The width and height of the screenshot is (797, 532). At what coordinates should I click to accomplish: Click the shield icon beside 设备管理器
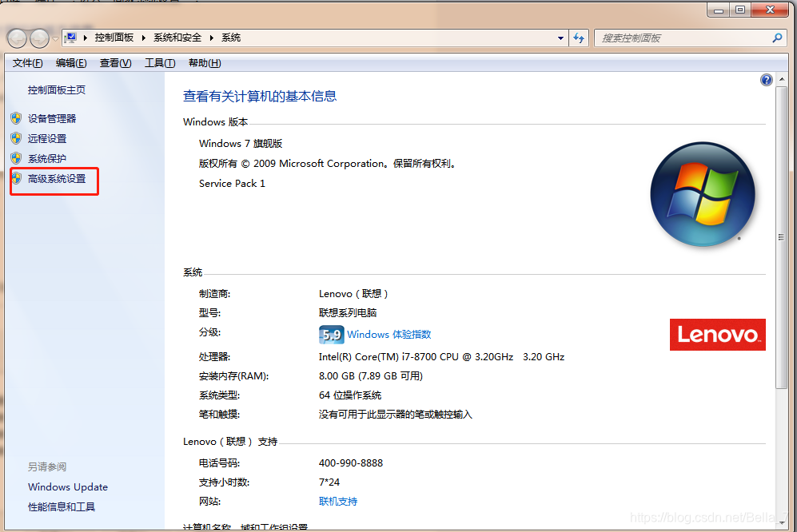point(16,118)
